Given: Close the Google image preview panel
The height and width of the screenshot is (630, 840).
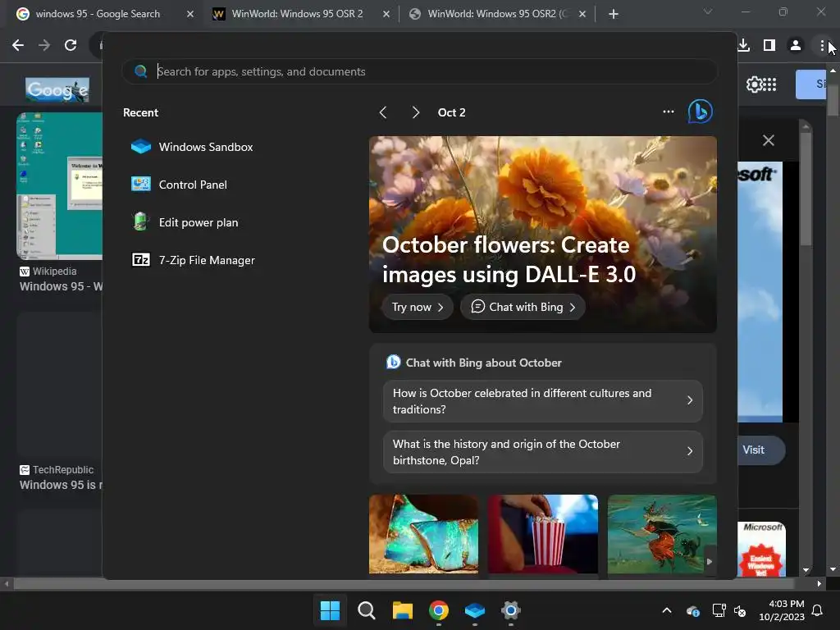Looking at the screenshot, I should (768, 140).
